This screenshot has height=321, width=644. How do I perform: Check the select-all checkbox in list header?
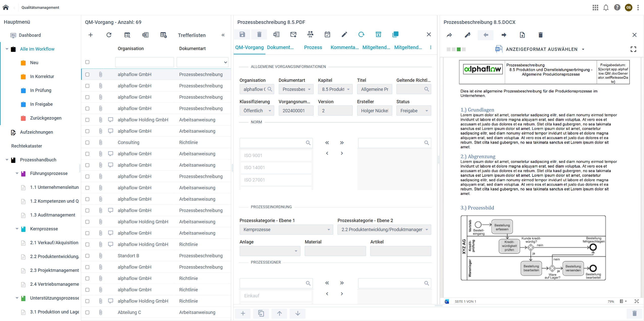pyautogui.click(x=87, y=62)
